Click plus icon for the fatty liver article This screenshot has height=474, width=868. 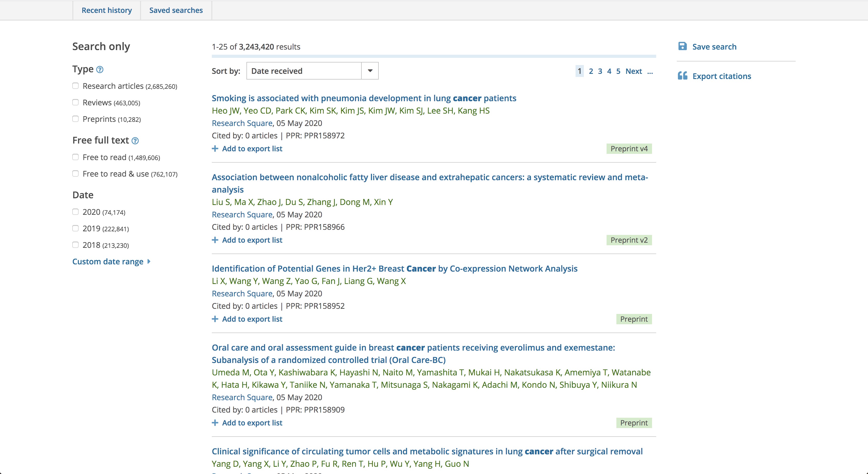click(x=215, y=240)
